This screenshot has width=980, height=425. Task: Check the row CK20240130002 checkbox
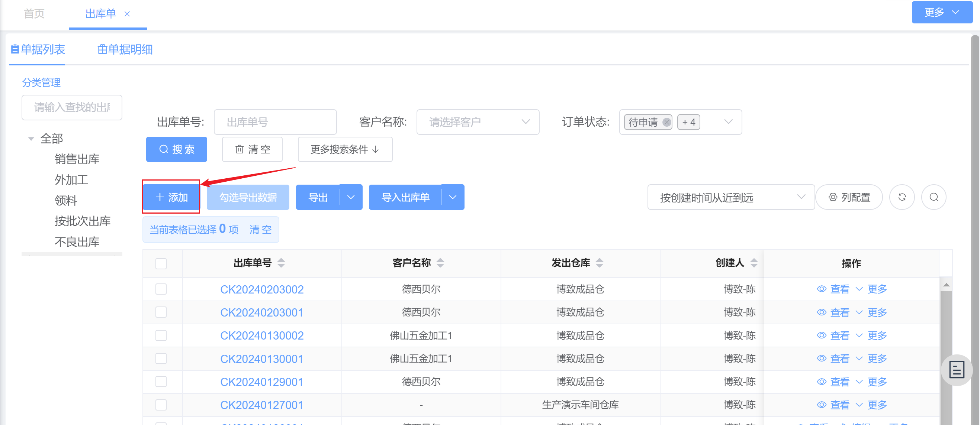[x=161, y=336]
